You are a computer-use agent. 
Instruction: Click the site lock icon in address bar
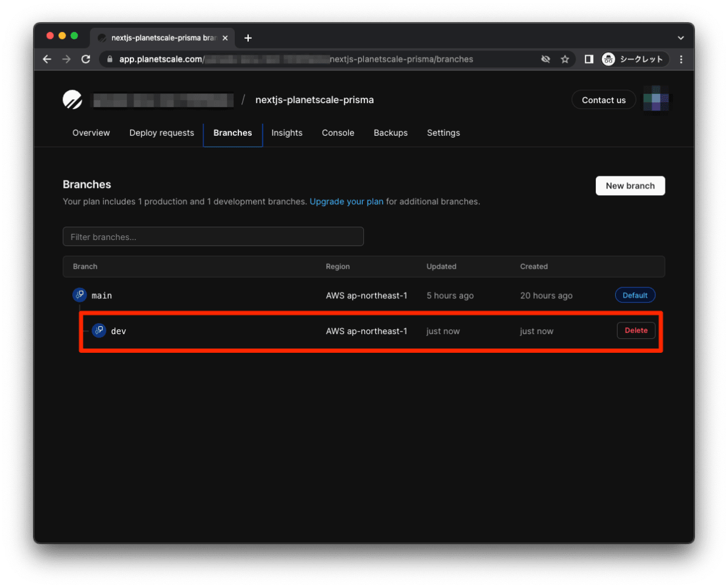coord(110,59)
